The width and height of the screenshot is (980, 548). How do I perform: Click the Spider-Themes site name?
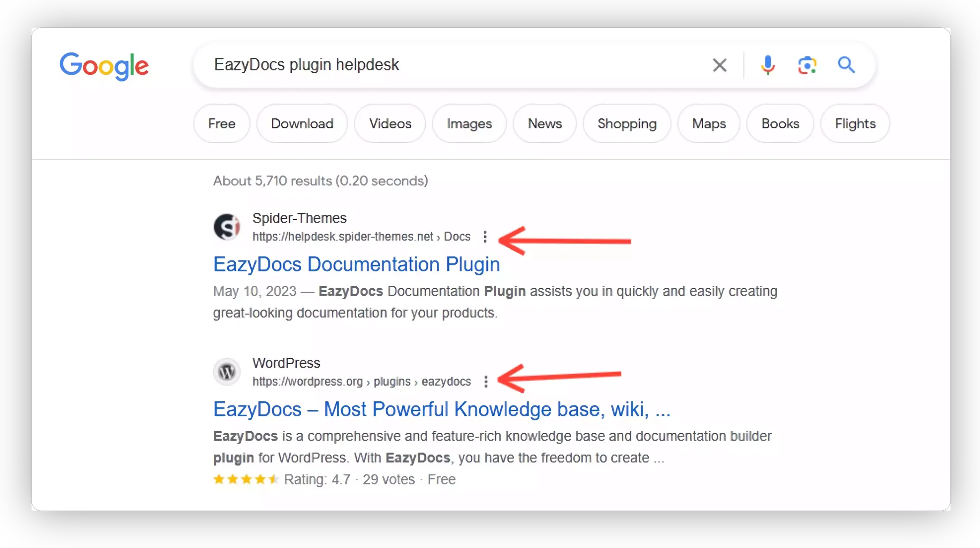point(299,218)
